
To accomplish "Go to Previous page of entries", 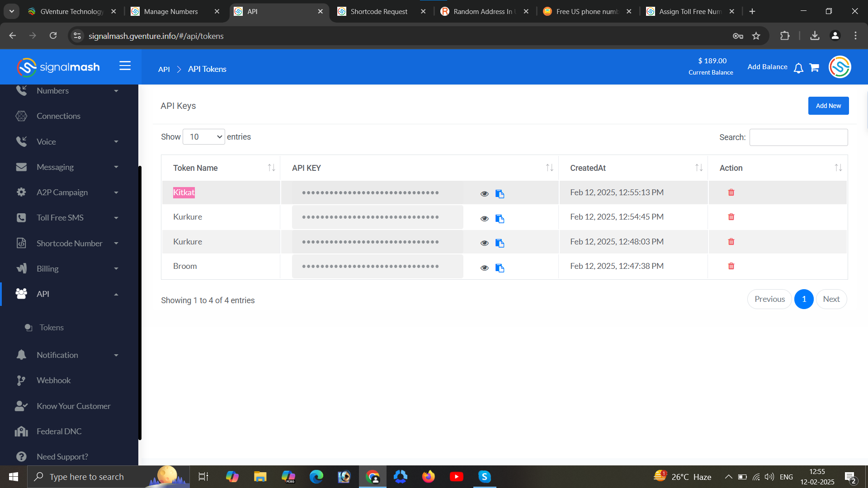I will pyautogui.click(x=769, y=299).
